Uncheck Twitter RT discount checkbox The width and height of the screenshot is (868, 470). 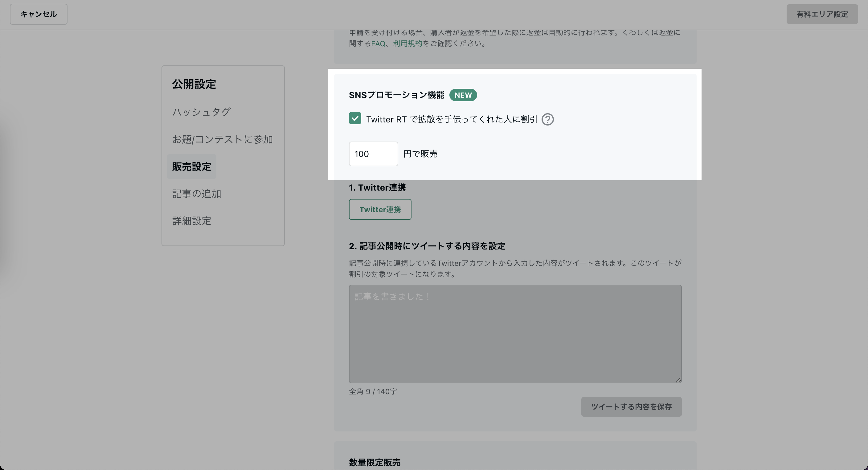point(355,118)
